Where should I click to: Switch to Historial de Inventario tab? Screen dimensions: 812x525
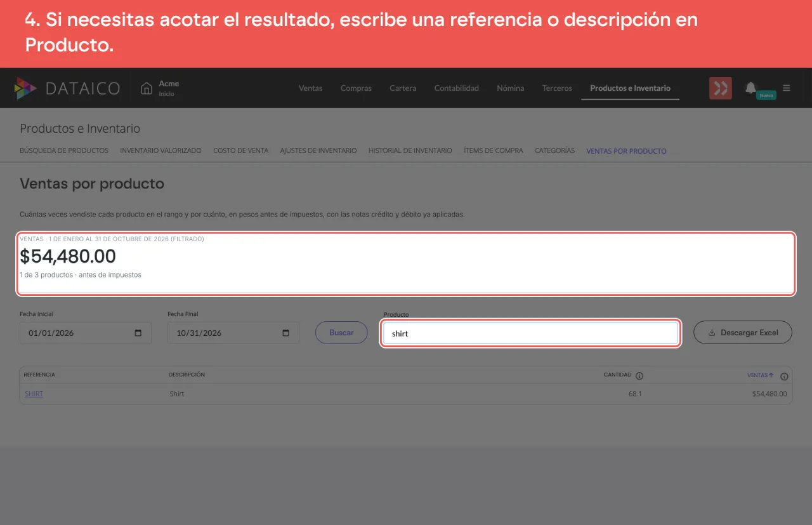coord(410,151)
